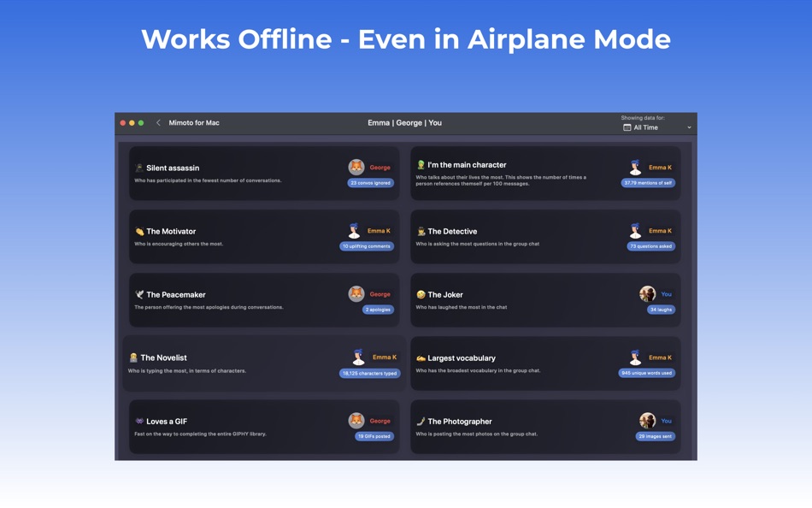Click the Largest vocabulary writing hand icon

point(421,358)
